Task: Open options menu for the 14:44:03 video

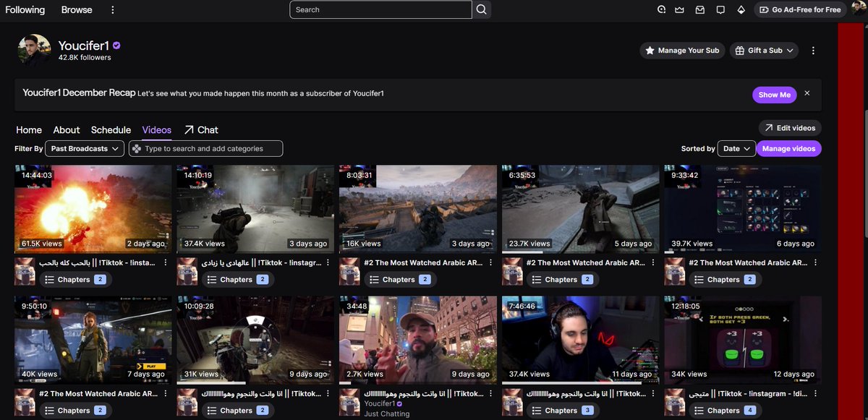Action: [166, 263]
